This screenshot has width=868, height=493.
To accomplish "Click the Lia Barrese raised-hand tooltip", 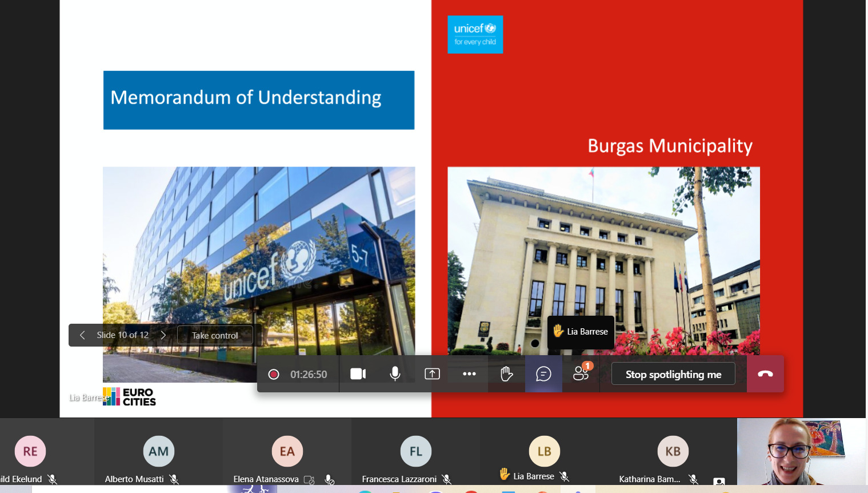I will 581,332.
